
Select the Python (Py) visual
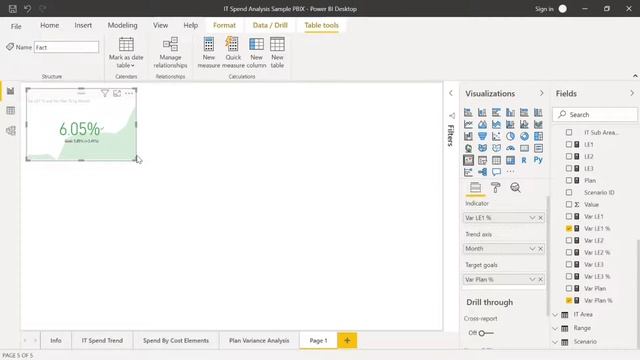click(x=538, y=160)
